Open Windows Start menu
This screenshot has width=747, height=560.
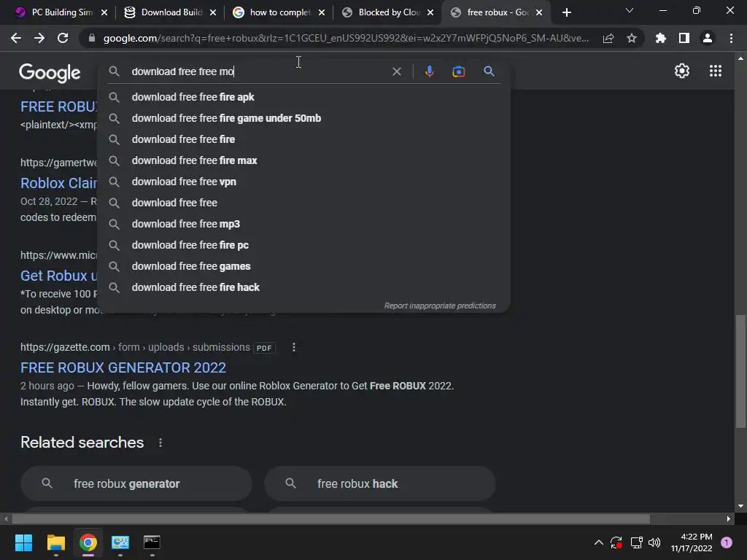point(23,542)
